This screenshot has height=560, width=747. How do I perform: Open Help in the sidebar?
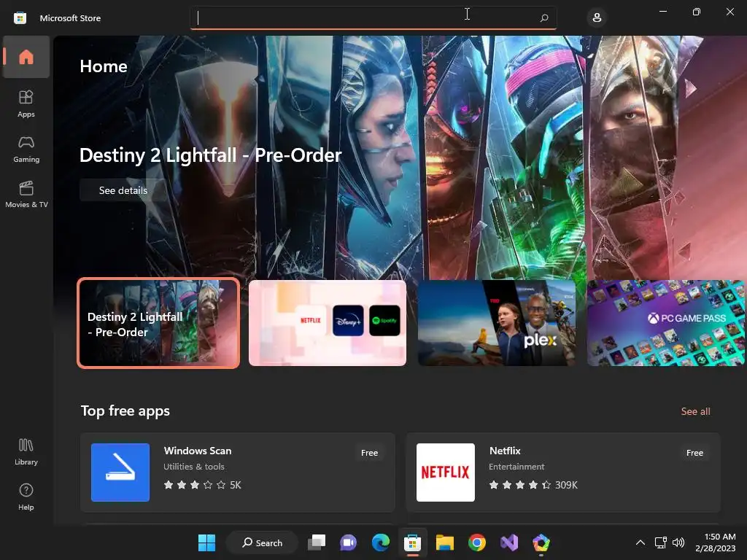pos(26,497)
